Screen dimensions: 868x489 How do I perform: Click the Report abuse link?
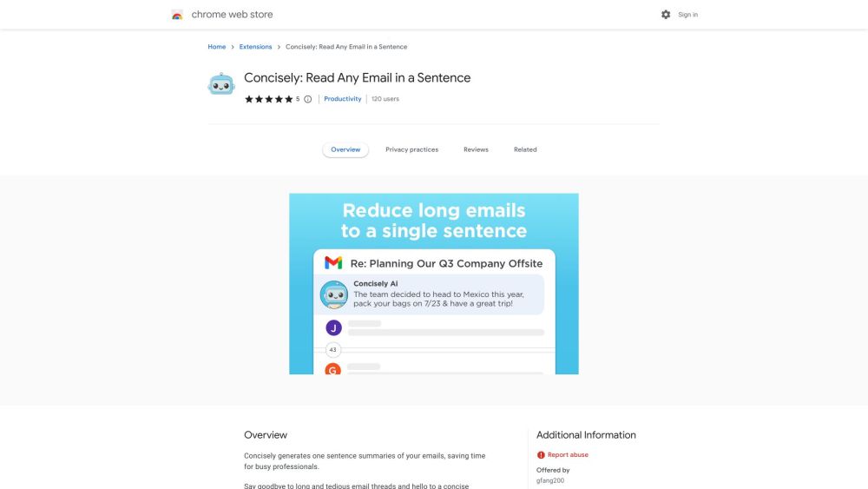(568, 454)
